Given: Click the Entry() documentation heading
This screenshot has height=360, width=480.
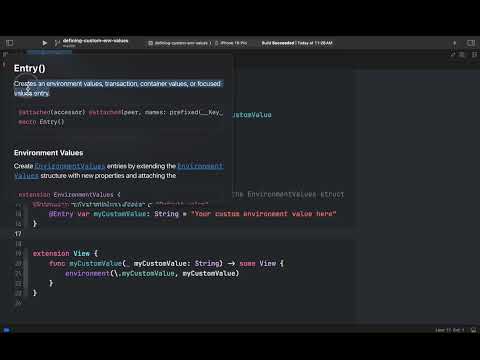Looking at the screenshot, I should tap(29, 68).
